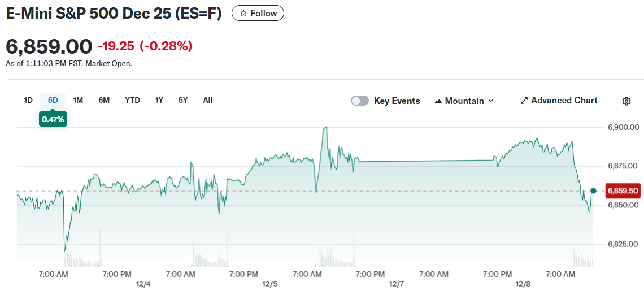The width and height of the screenshot is (644, 290).
Task: Click the -19.25 price change value
Action: click(x=116, y=46)
